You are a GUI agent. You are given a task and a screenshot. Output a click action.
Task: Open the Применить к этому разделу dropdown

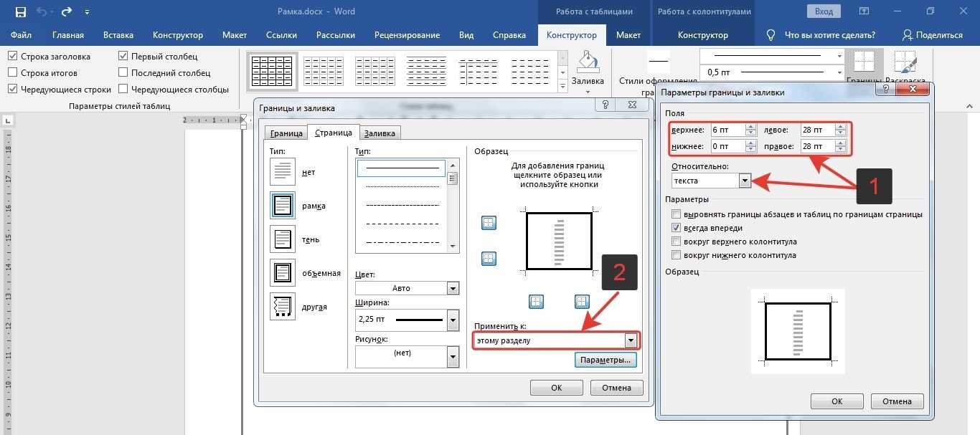tap(631, 340)
